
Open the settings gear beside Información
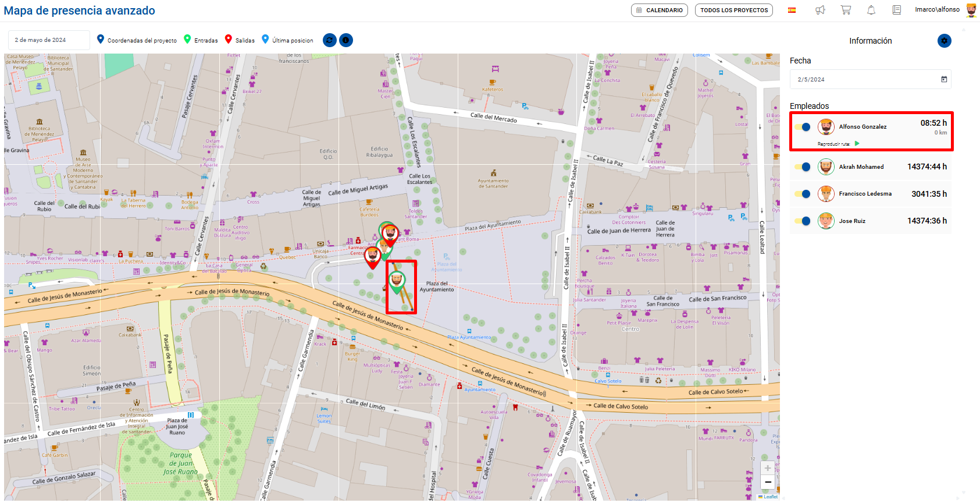pyautogui.click(x=944, y=41)
